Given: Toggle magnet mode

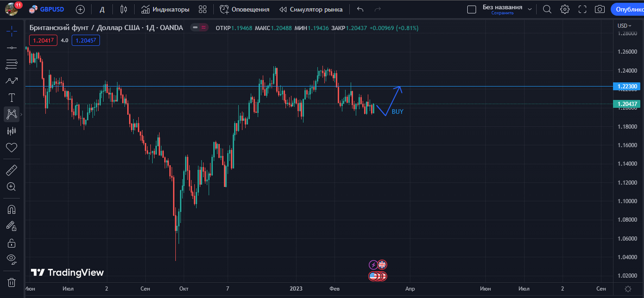Looking at the screenshot, I should 11,209.
